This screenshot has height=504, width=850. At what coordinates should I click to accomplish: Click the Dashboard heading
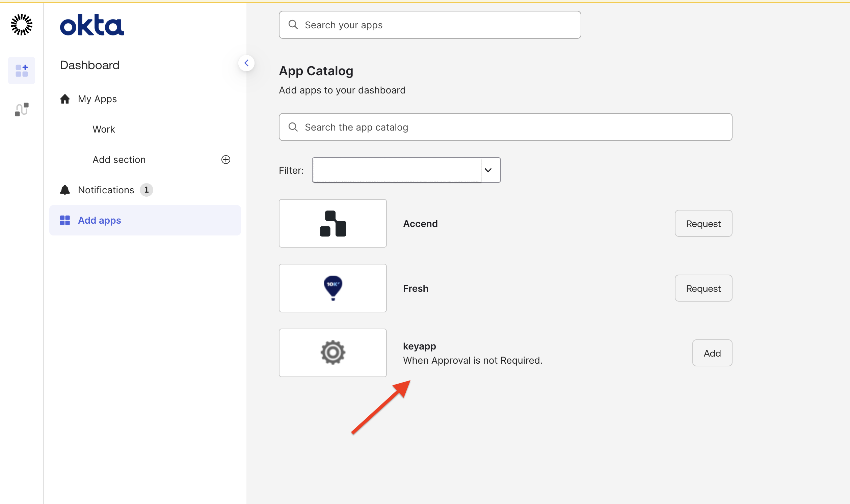[90, 65]
